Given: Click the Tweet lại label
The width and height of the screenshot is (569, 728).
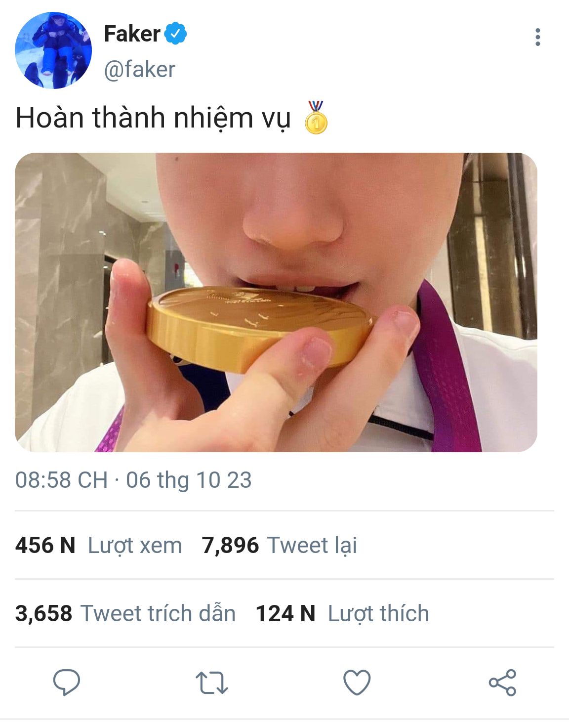Looking at the screenshot, I should pos(312,545).
